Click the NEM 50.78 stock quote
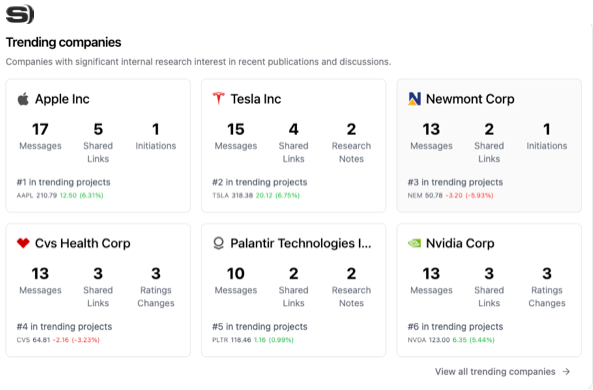Viewport: 593px width, 390px height. point(450,196)
